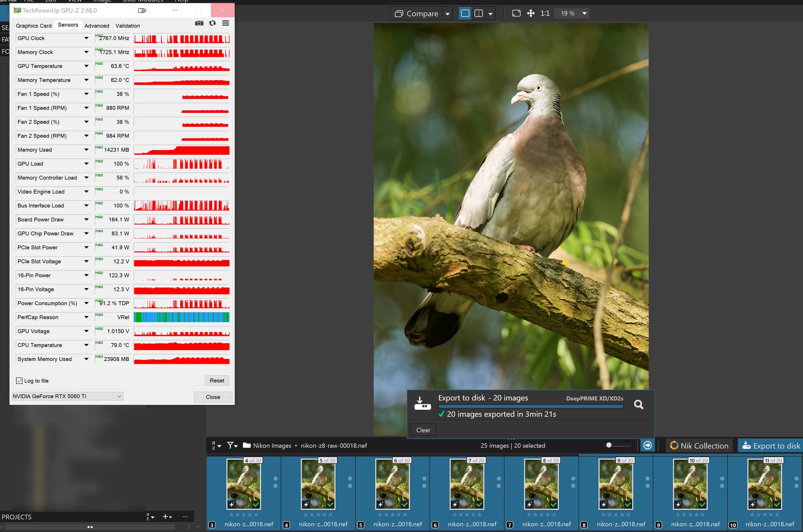
Task: Select side-by-side split view mode
Action: (479, 13)
